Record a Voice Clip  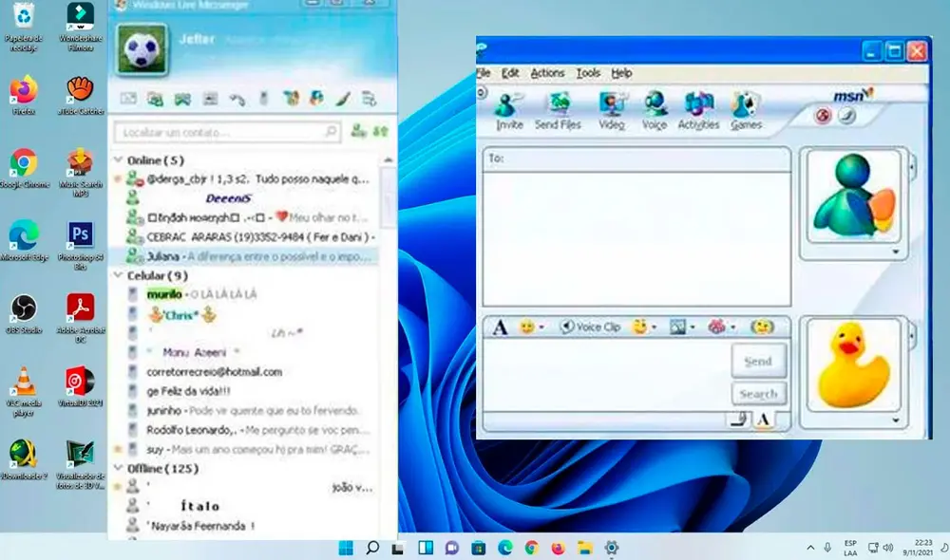click(x=589, y=327)
